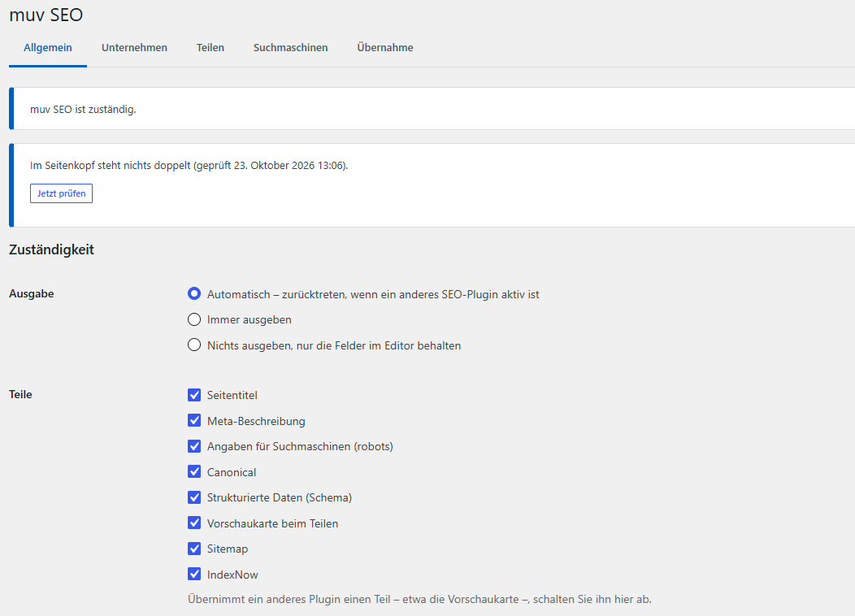Click the Ausgabe row label
Viewport: 855px width, 616px height.
[x=32, y=294]
